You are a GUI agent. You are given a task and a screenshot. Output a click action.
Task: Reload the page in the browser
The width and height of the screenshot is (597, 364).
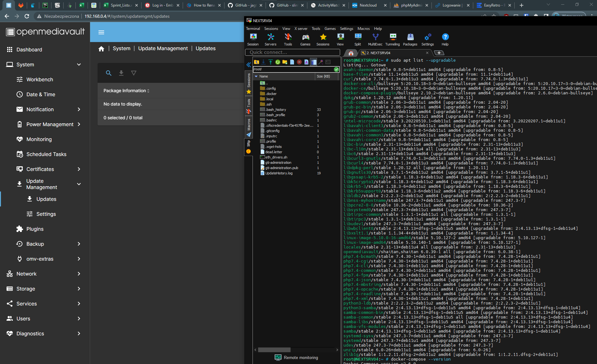point(27,16)
